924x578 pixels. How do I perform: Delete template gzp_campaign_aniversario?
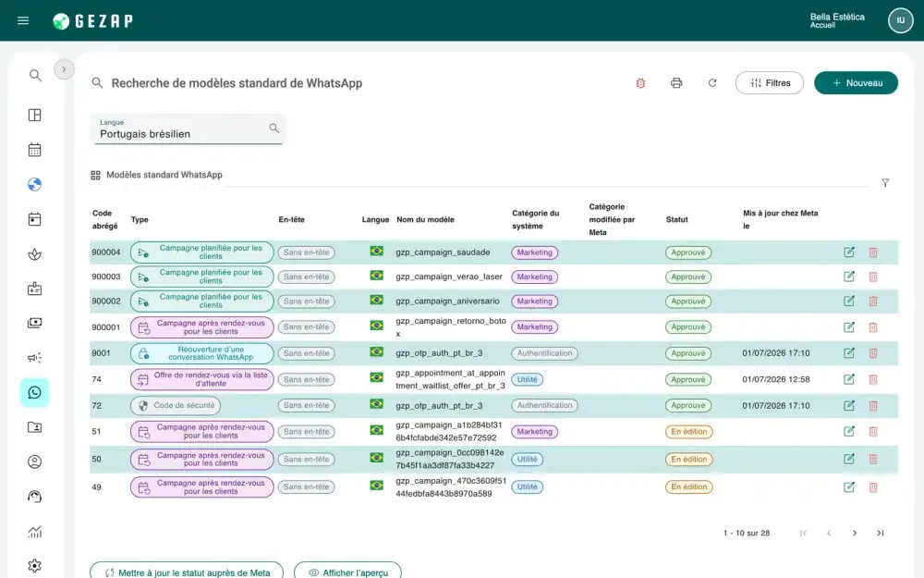tap(873, 301)
